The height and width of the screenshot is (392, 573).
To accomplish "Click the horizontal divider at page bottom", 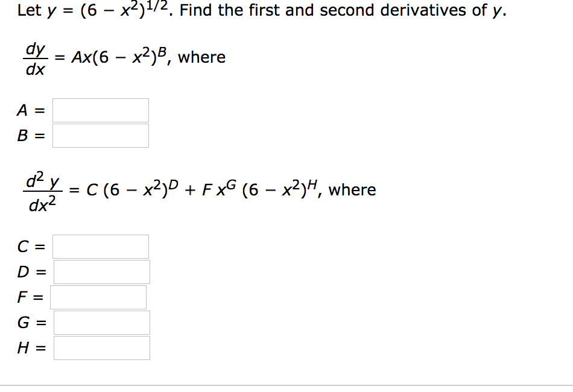I will tap(286, 384).
